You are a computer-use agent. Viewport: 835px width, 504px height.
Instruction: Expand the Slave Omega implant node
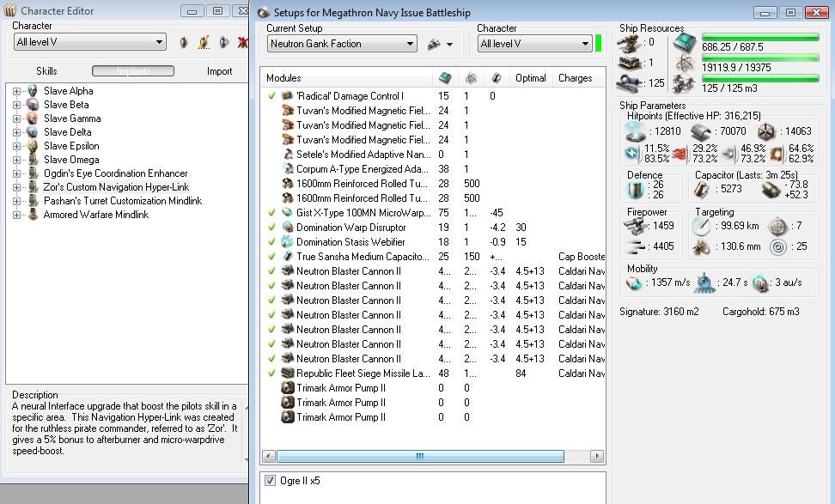16,160
